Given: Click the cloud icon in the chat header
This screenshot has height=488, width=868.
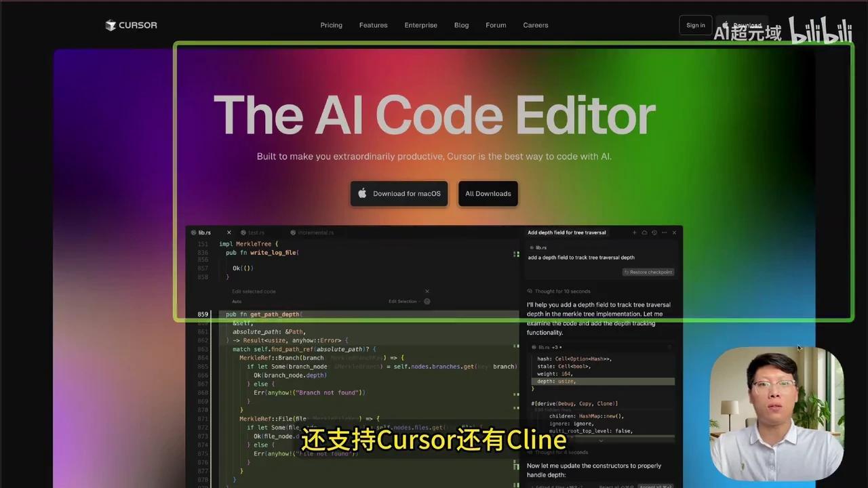Looking at the screenshot, I should point(645,232).
